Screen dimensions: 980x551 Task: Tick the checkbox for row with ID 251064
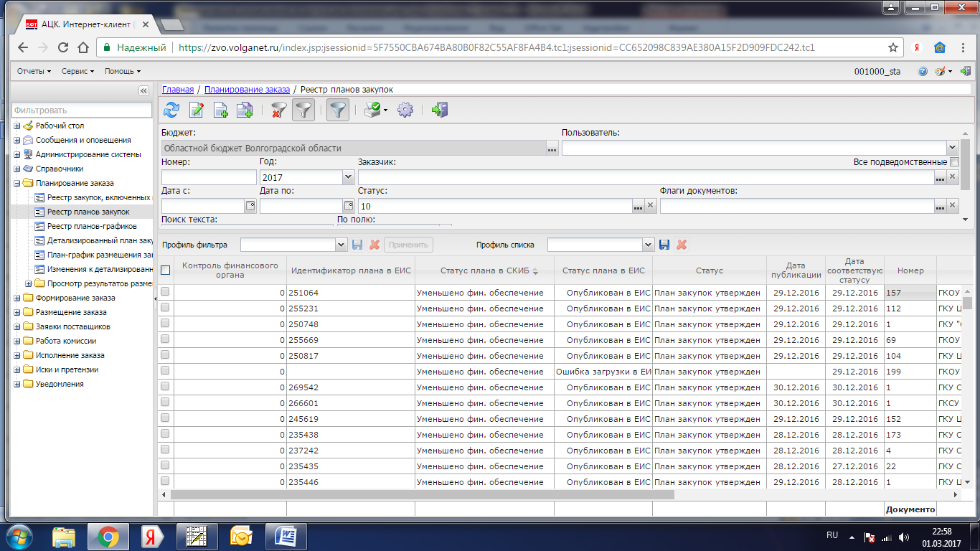click(165, 292)
